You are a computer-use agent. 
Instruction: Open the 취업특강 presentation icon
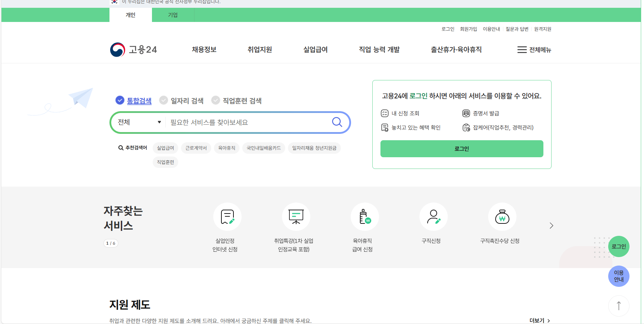(296, 217)
